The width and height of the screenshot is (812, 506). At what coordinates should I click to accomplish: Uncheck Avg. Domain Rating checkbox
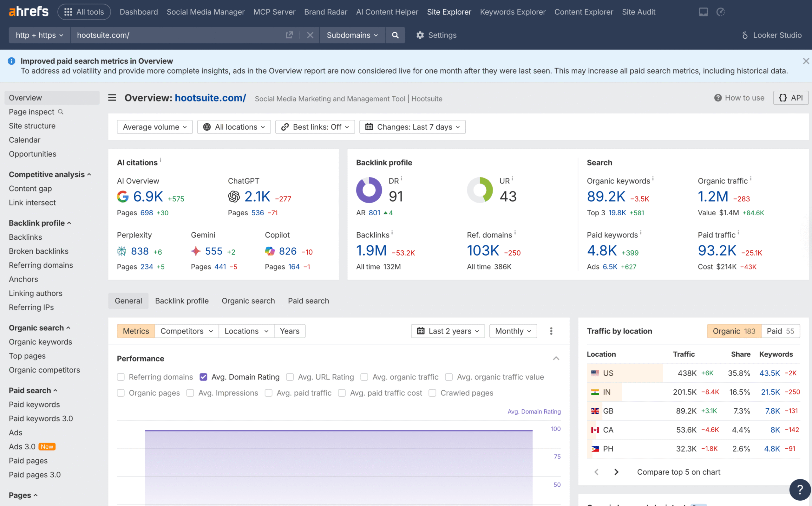pyautogui.click(x=203, y=377)
